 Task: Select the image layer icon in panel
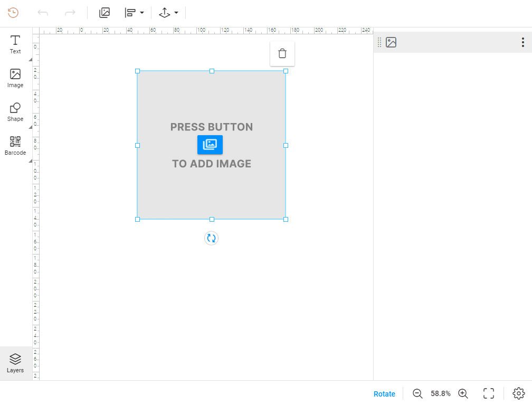(x=391, y=42)
